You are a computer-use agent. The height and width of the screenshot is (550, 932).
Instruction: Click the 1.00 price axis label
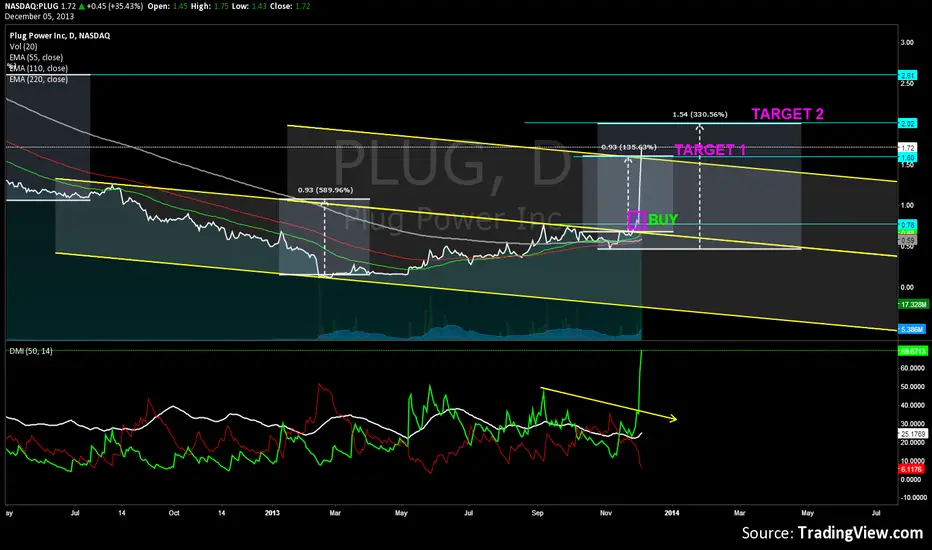coord(907,206)
